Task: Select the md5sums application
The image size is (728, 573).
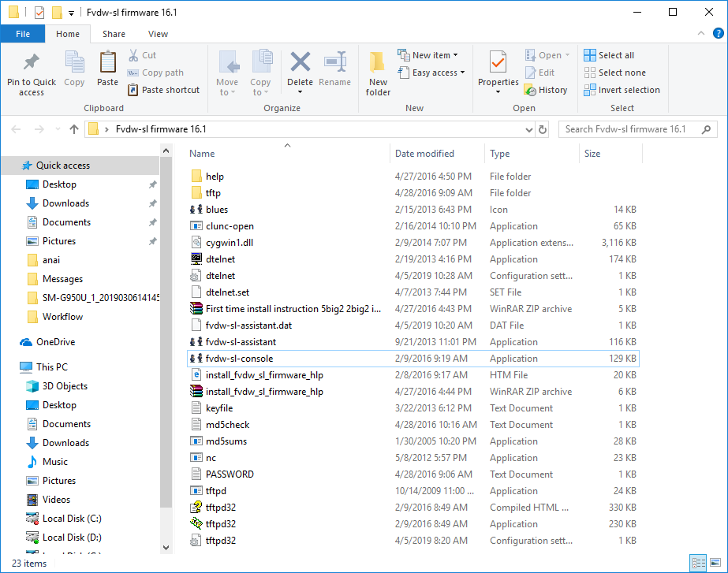Action: [413, 441]
